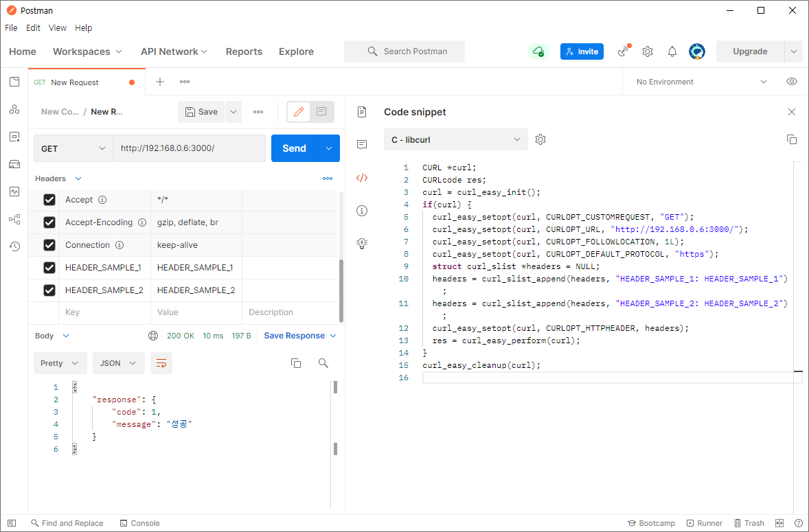Uncheck the HEADER_SAMPLE_1 checkbox
Image resolution: width=809 pixels, height=532 pixels.
[x=49, y=268]
